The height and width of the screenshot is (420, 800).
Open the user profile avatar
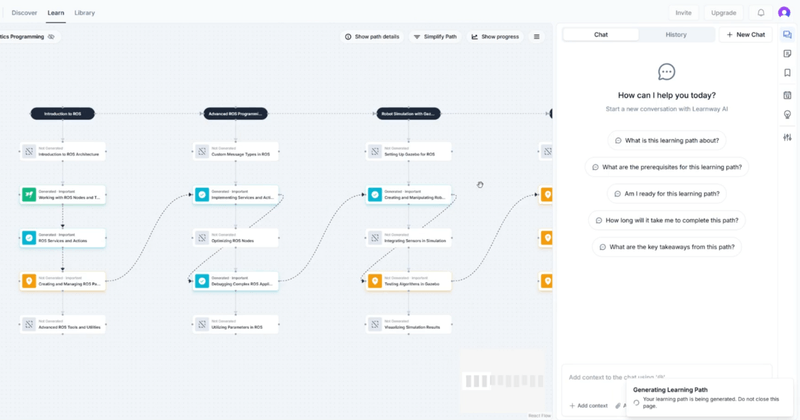784,13
